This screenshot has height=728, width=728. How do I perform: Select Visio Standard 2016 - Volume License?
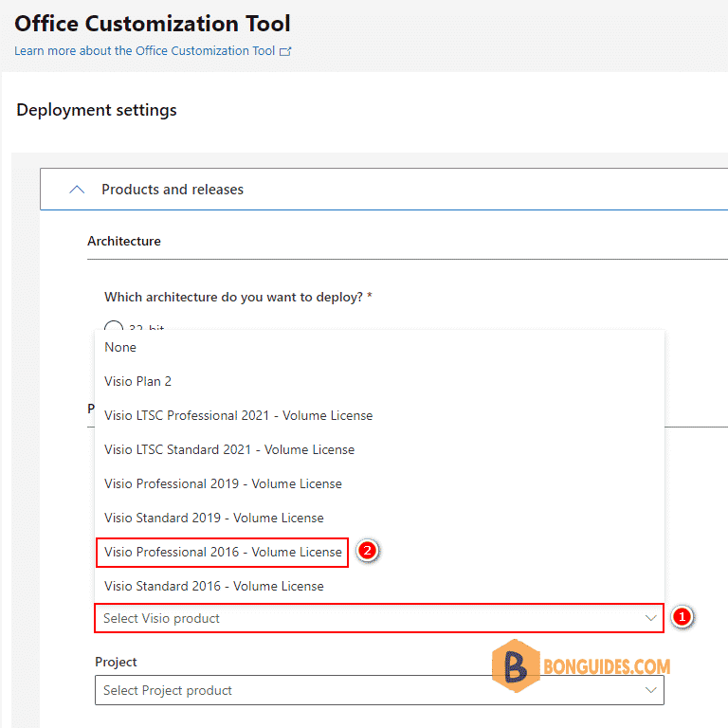[379, 586]
